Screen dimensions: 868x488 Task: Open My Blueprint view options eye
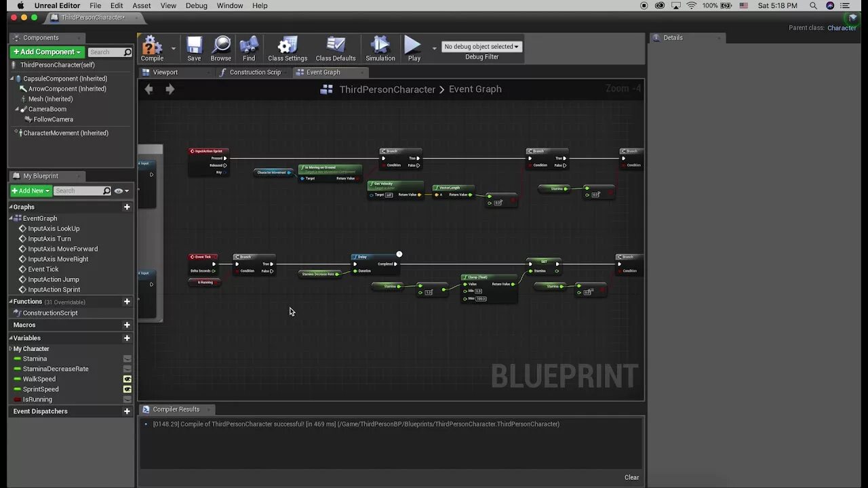click(x=121, y=191)
